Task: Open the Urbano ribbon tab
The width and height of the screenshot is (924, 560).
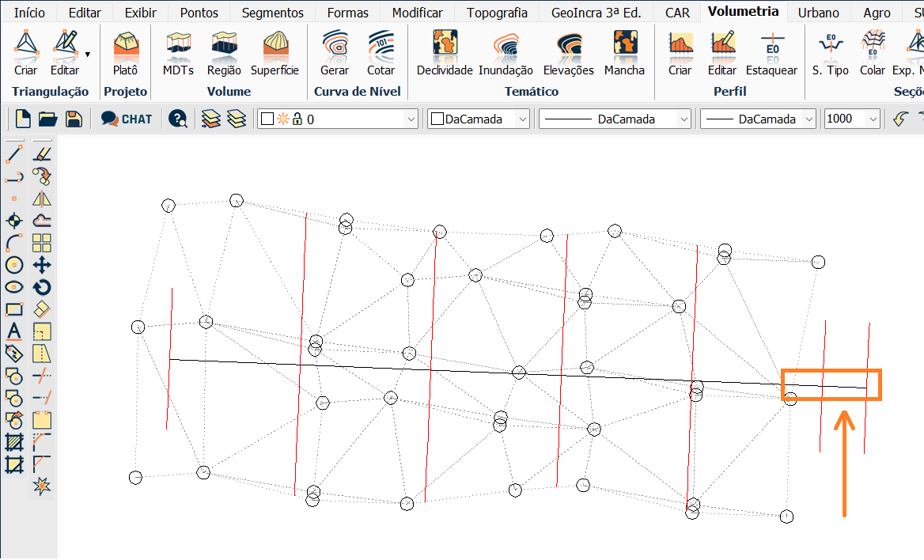Action: click(x=819, y=13)
